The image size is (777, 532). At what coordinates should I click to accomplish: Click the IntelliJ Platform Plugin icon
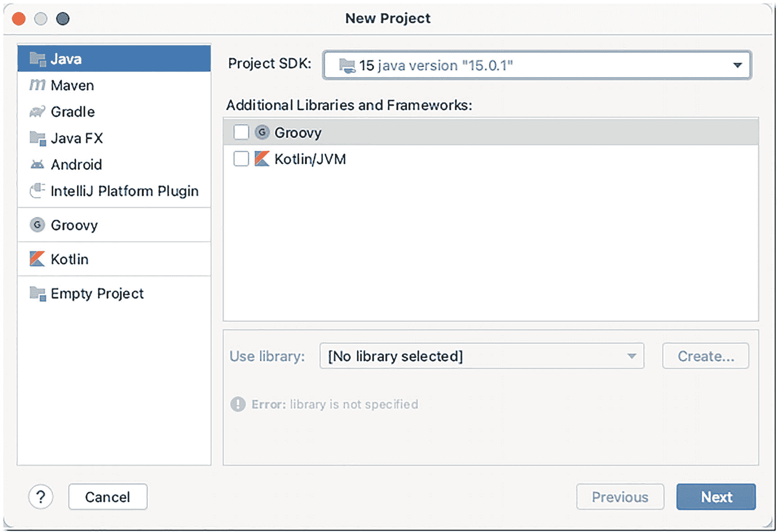point(37,190)
